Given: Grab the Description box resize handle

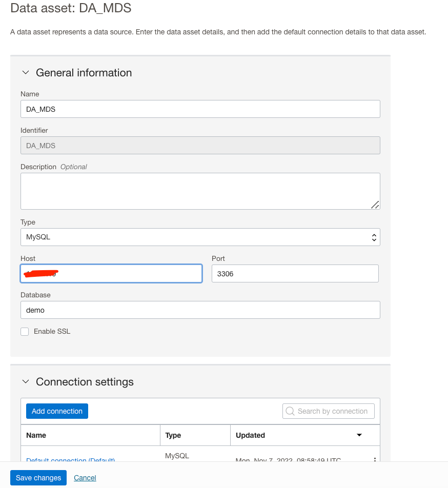Looking at the screenshot, I should pyautogui.click(x=375, y=205).
